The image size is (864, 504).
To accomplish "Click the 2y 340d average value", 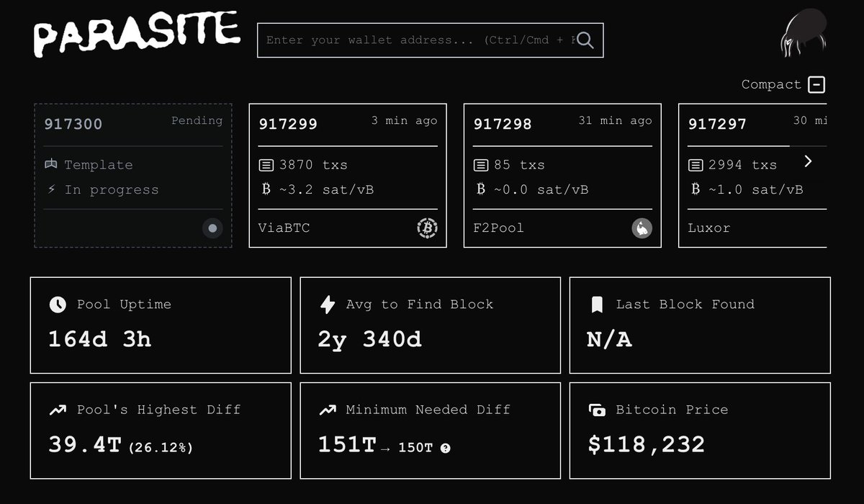I will (369, 339).
